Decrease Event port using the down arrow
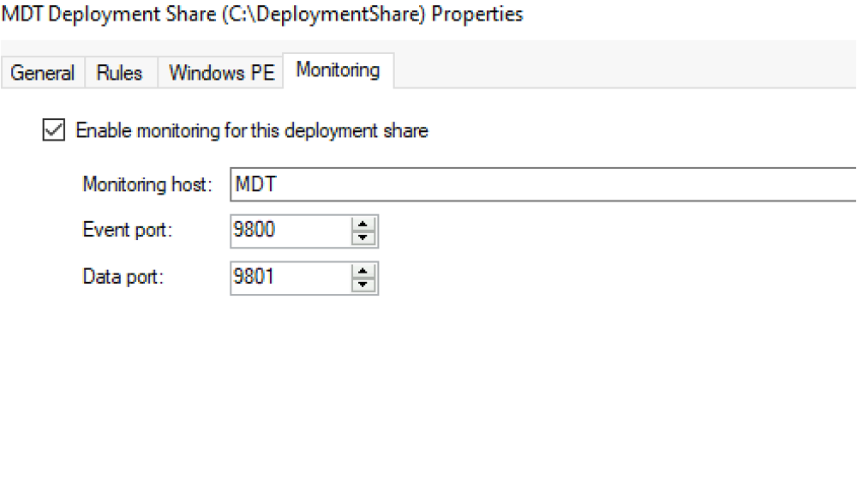857x504 pixels. [x=364, y=237]
